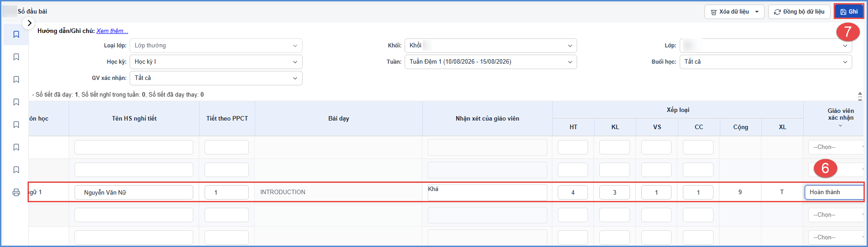
Task: Open the Học kỳ dropdown
Action: coord(216,62)
